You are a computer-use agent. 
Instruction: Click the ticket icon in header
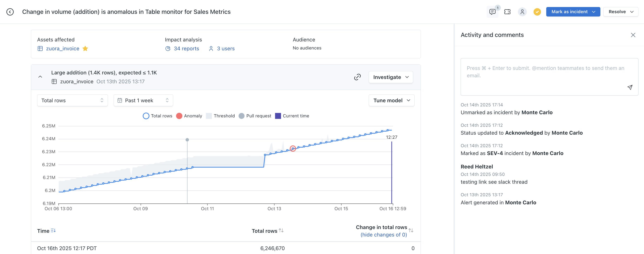(x=507, y=12)
